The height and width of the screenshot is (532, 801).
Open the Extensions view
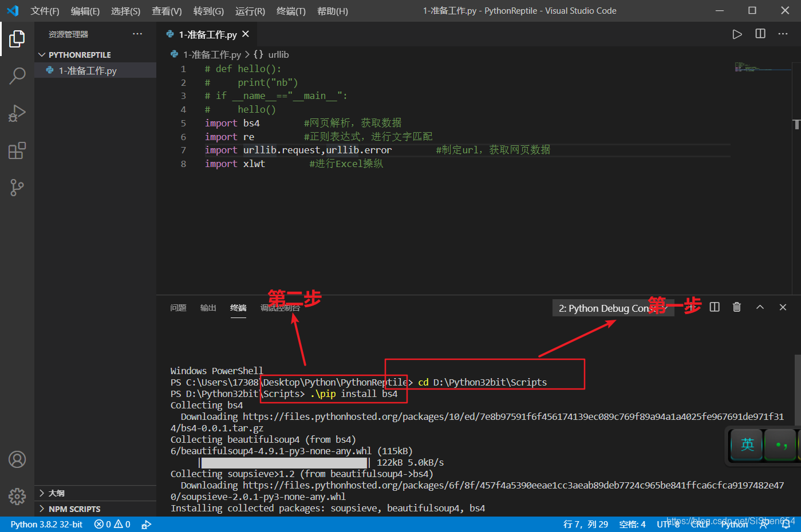[17, 150]
